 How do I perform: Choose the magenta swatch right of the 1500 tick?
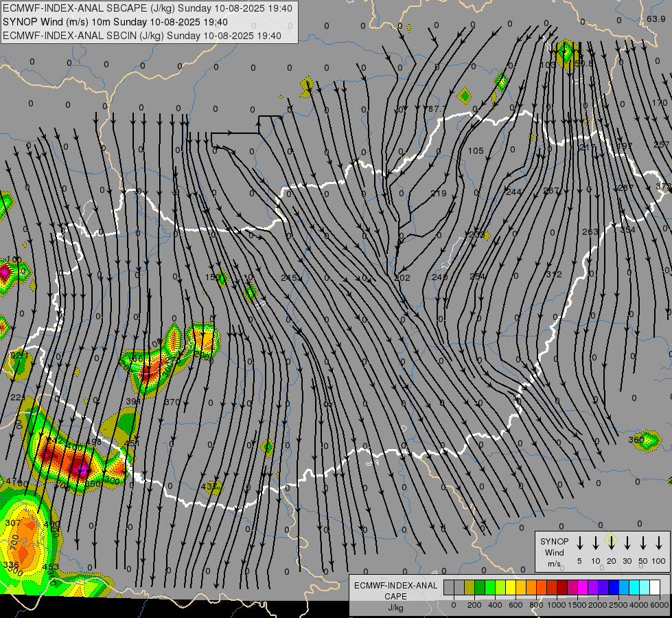(583, 587)
